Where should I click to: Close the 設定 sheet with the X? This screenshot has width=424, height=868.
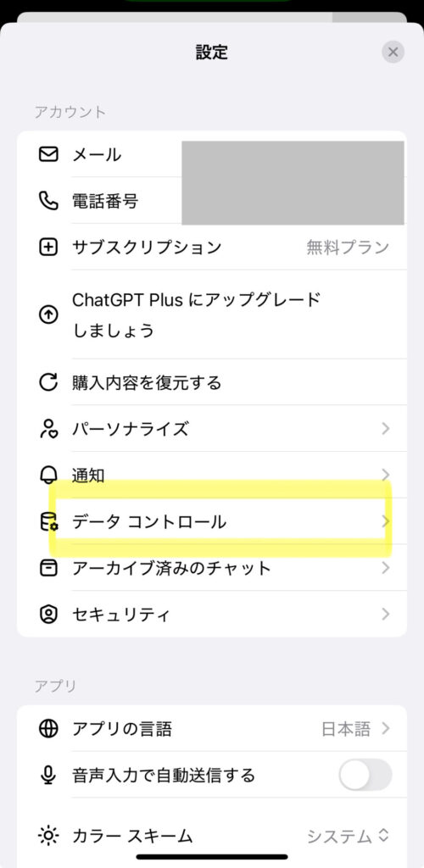point(393,52)
